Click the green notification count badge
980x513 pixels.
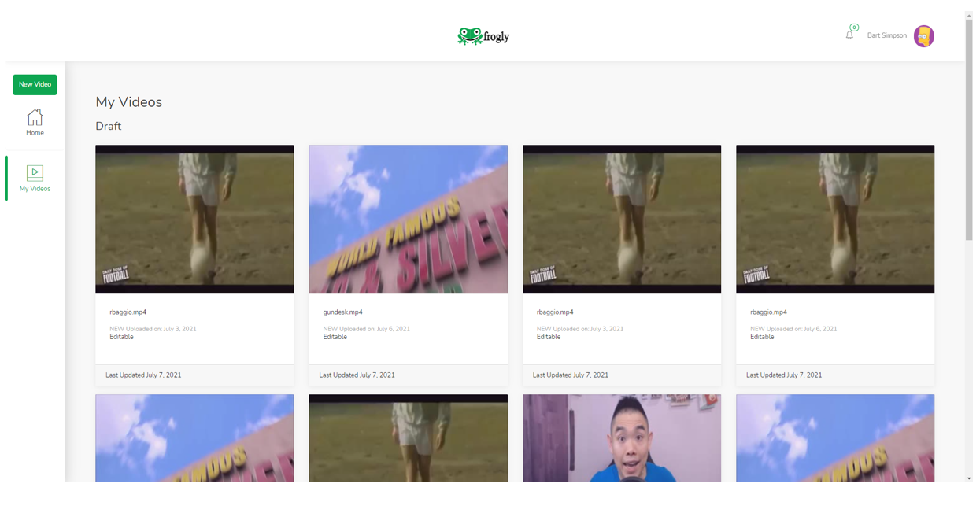(x=854, y=28)
